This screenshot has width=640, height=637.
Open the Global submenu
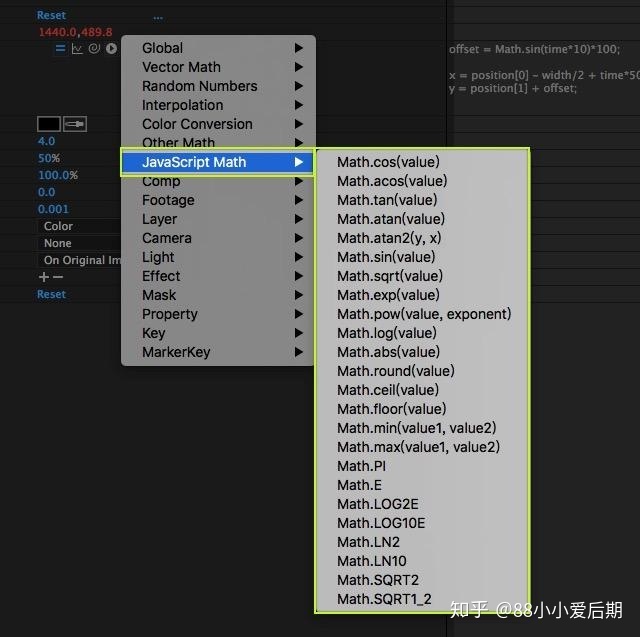(218, 48)
